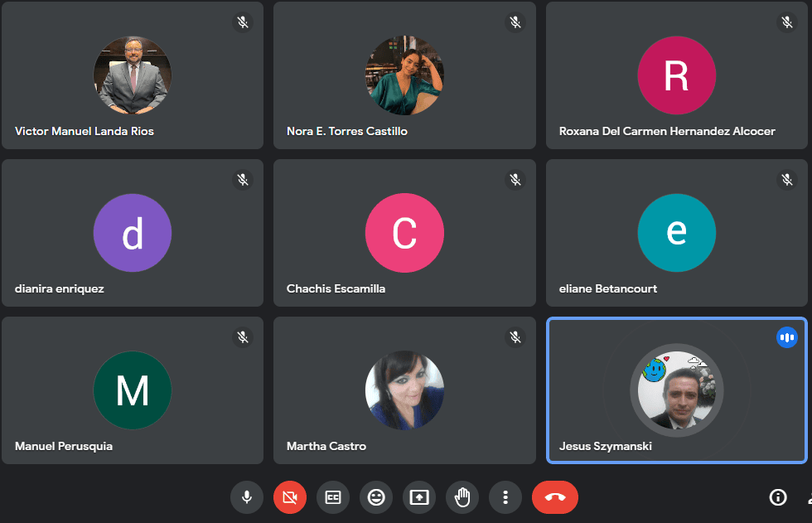Open more options three-dot menu
This screenshot has height=523, width=812.
click(505, 497)
